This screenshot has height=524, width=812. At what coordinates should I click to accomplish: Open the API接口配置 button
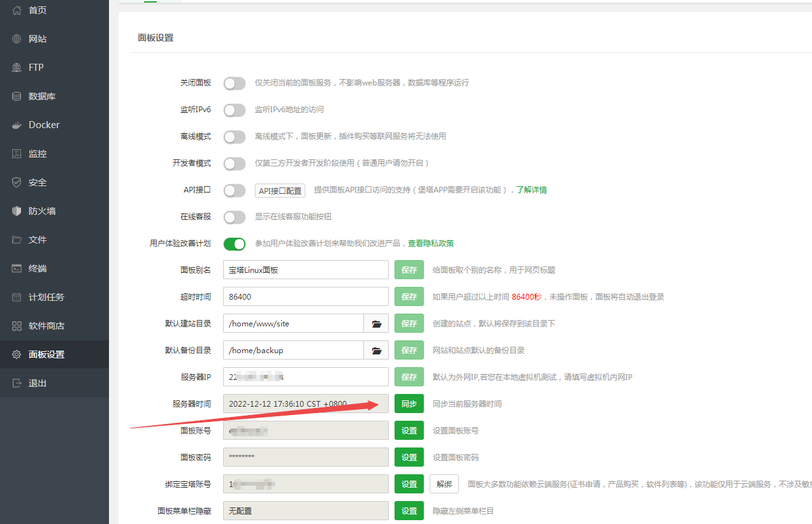point(280,191)
